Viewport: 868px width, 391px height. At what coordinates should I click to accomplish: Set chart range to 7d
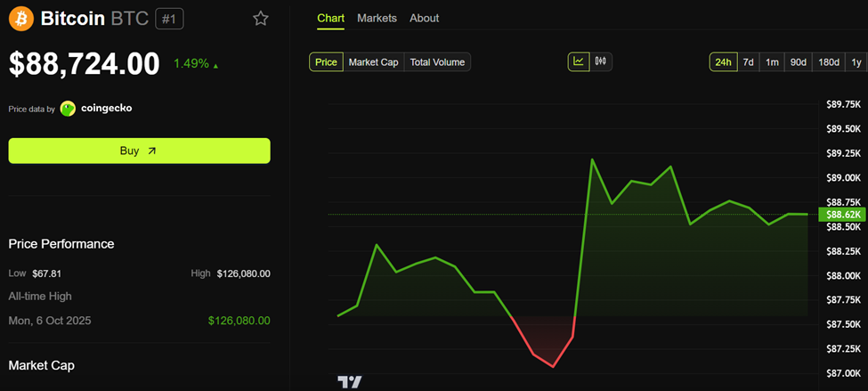tap(749, 61)
